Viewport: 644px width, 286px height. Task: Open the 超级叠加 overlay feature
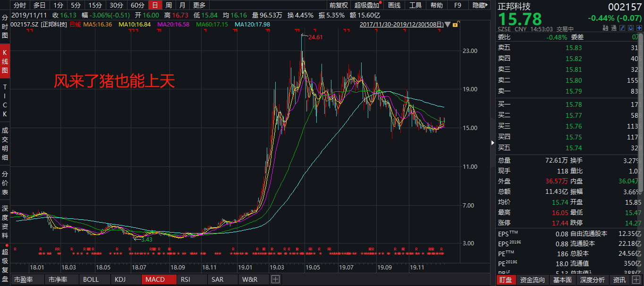click(367, 5)
